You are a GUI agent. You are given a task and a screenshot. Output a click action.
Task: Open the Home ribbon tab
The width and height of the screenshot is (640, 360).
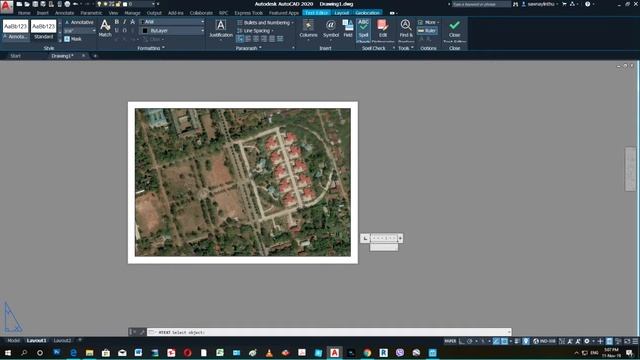pyautogui.click(x=24, y=13)
